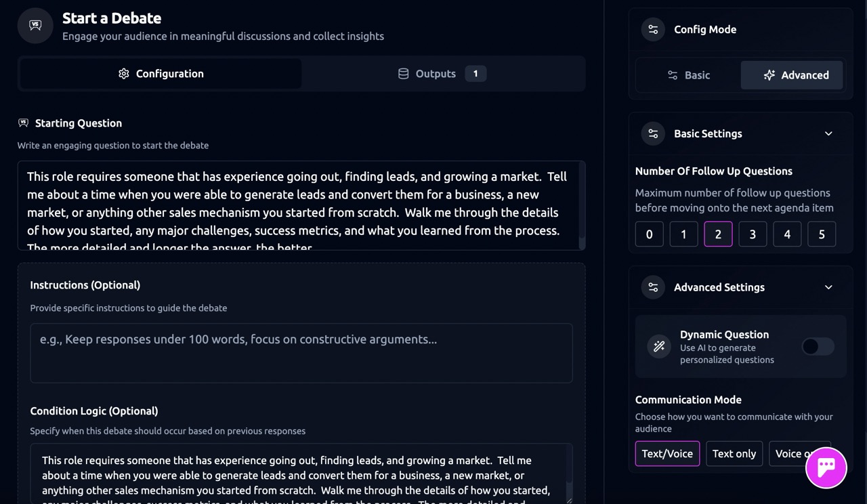Click the small icon beside Starting Question
867x504 pixels.
coord(24,123)
